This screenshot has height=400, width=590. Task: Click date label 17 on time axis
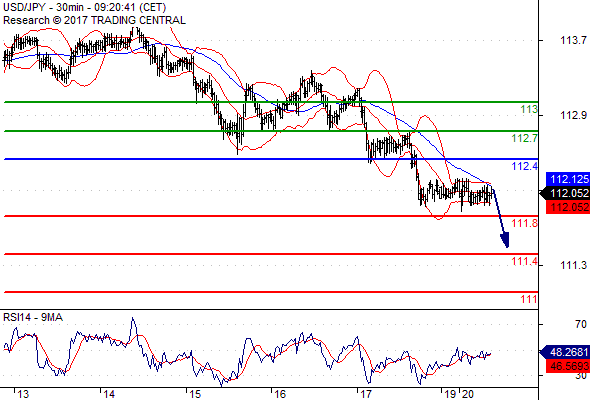point(366,394)
